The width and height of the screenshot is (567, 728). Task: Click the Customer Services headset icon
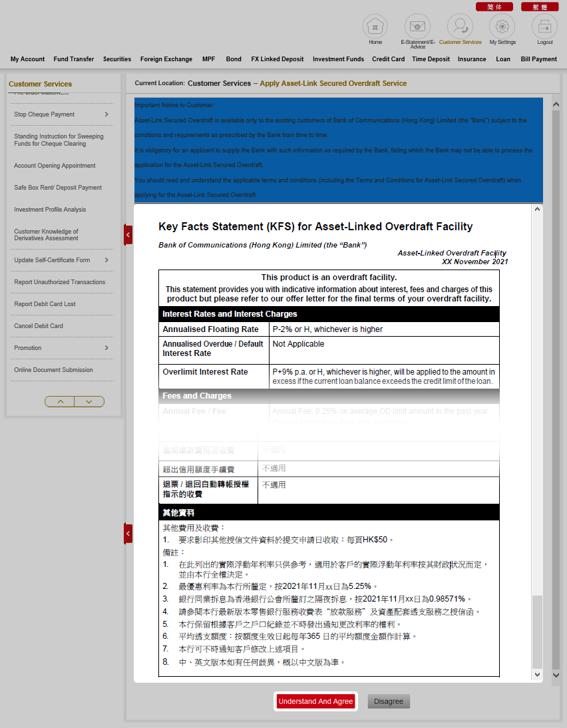(460, 27)
